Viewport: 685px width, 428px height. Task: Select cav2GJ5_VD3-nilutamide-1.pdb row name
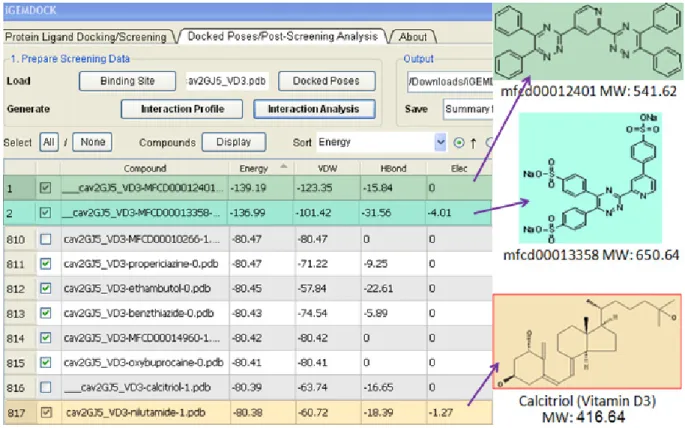coord(144,412)
